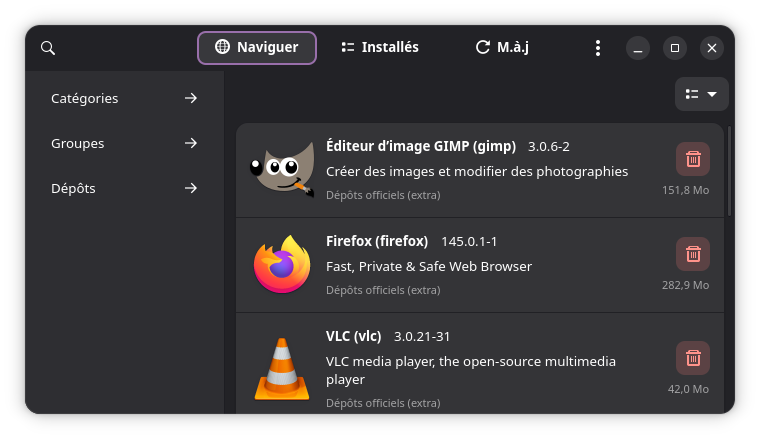Screen dimensions: 760x439
Task: Switch to the Naviguer tab
Action: coord(257,48)
